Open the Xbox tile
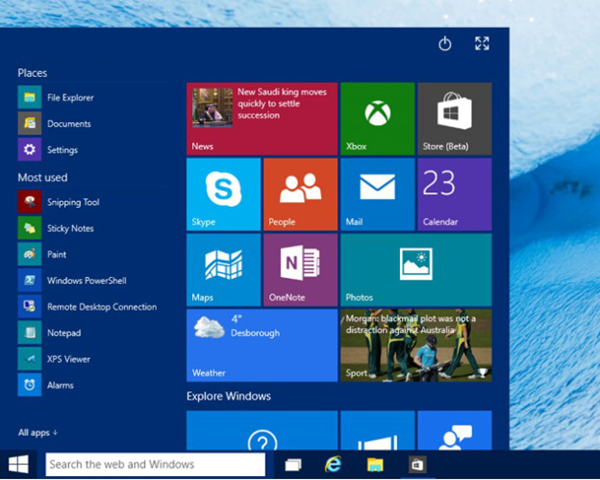 pos(377,118)
